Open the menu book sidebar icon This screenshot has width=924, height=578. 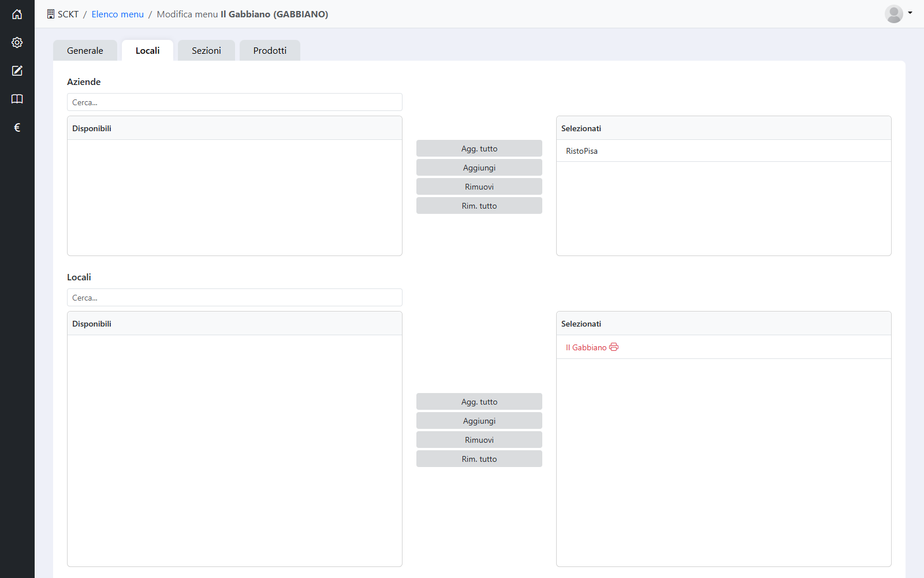coord(17,99)
